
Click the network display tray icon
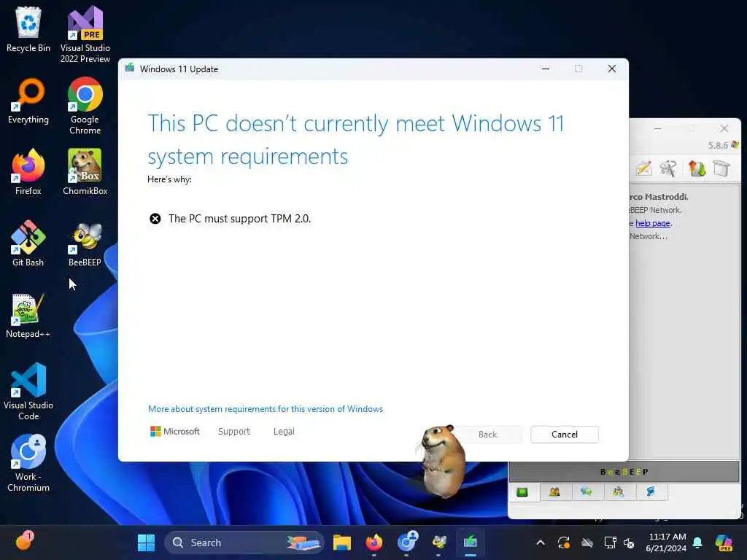(611, 542)
